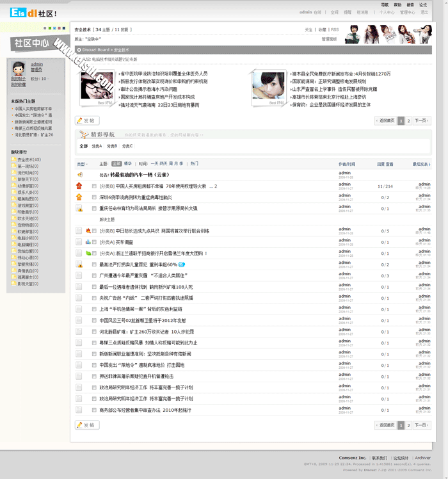Switch to the 分类B tab
Viewport: 448px width, 479px height.
pos(112,146)
